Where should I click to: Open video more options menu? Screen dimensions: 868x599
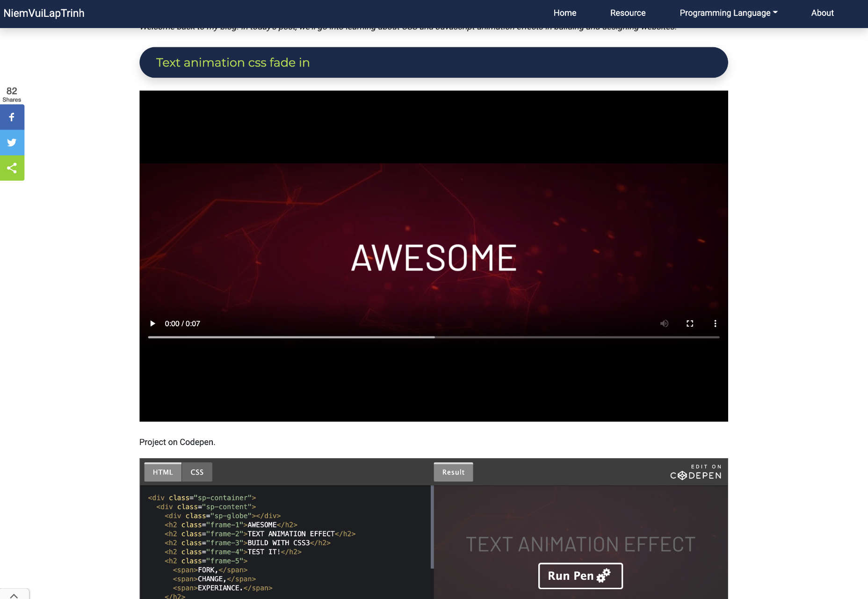tap(715, 323)
